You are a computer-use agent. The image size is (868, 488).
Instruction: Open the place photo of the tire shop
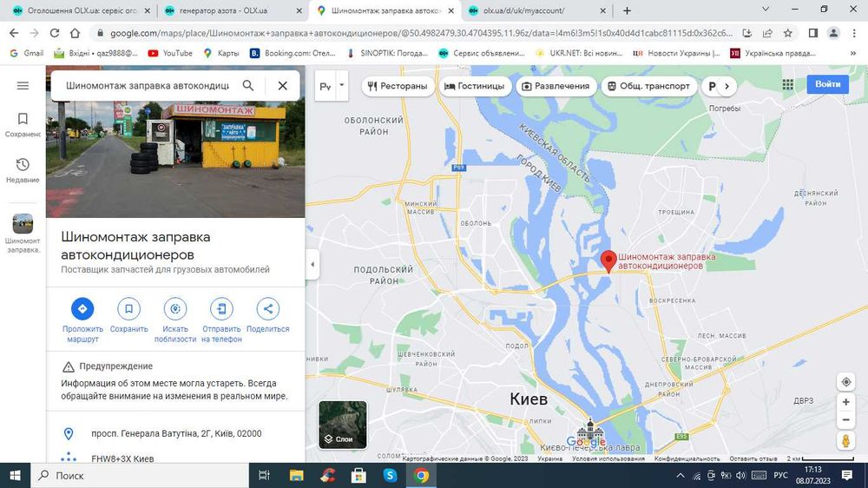[175, 159]
